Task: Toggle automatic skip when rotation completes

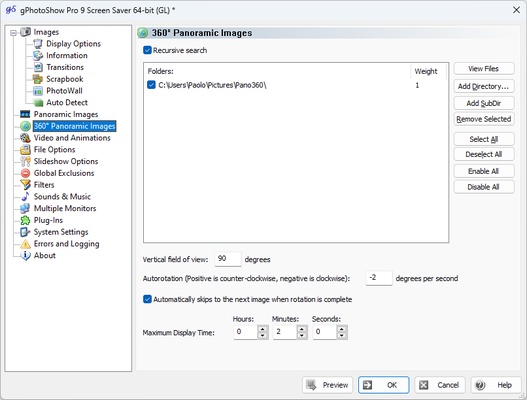Action: (x=147, y=299)
